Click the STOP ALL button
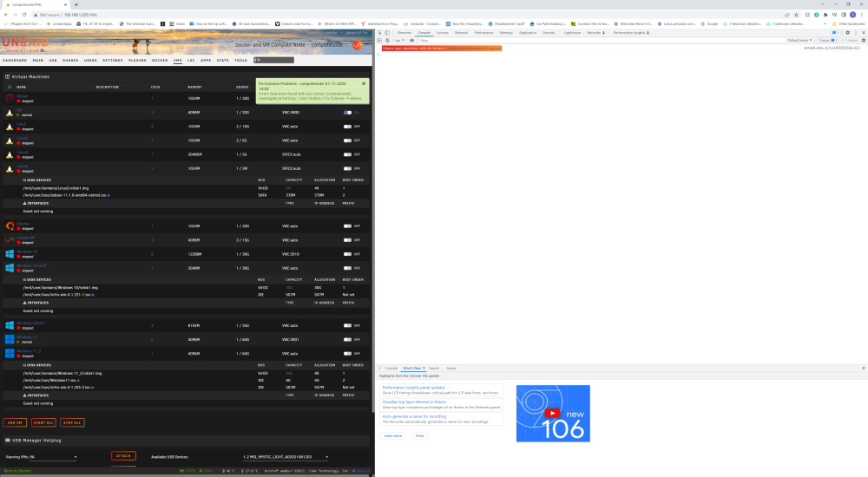Image resolution: width=868 pixels, height=477 pixels. point(72,422)
